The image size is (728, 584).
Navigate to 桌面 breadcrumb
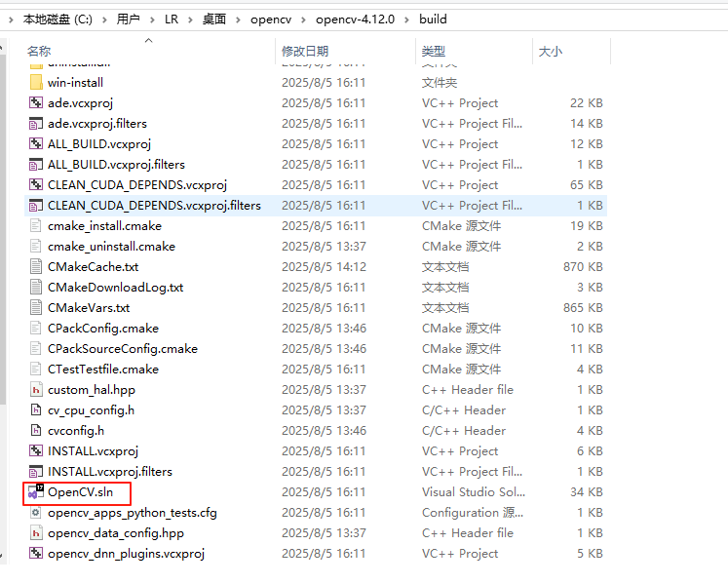pyautogui.click(x=214, y=19)
